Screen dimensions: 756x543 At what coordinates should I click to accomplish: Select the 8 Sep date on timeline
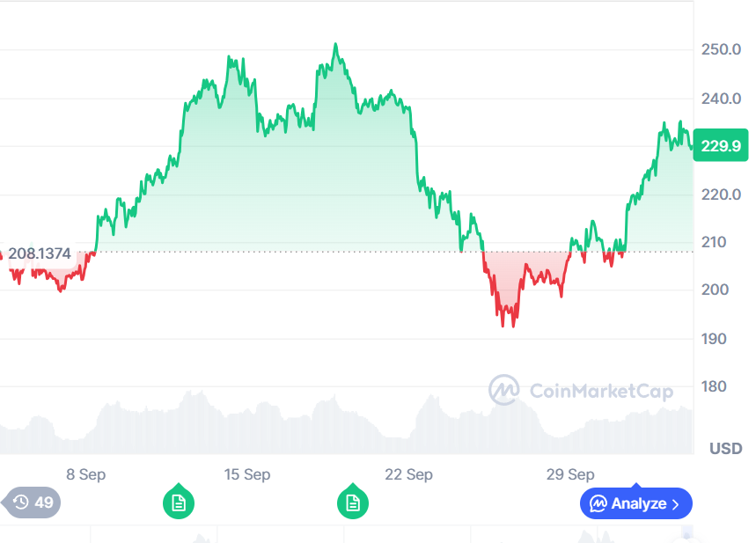coord(86,474)
